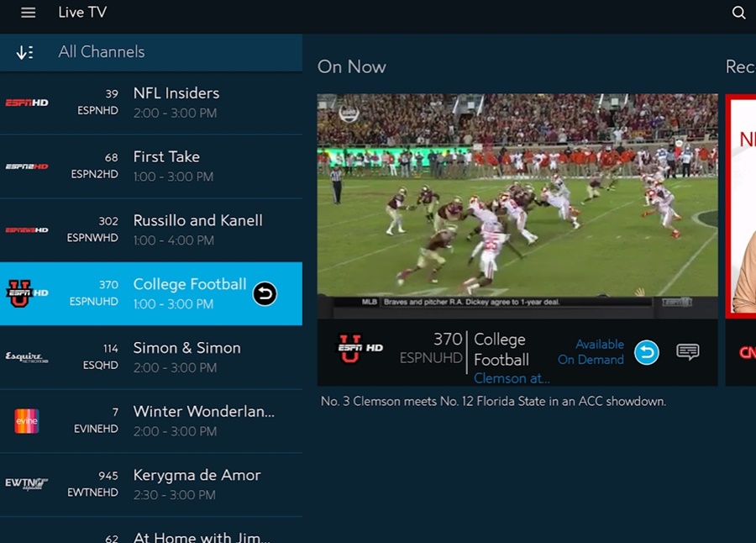The height and width of the screenshot is (543, 756).
Task: Click College Football title below video
Action: click(x=501, y=350)
